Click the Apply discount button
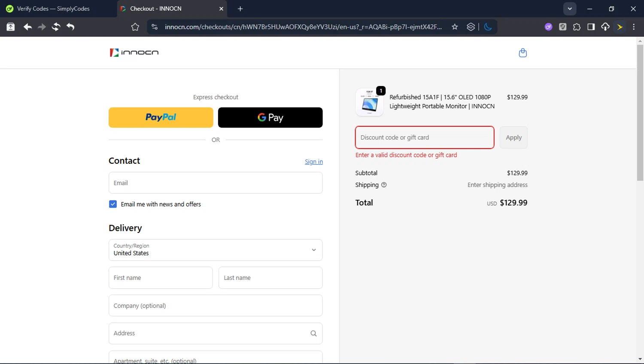 (513, 138)
